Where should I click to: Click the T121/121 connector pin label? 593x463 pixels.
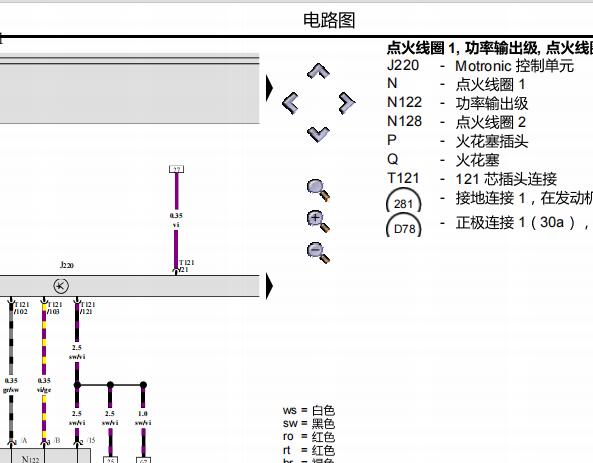(87, 308)
